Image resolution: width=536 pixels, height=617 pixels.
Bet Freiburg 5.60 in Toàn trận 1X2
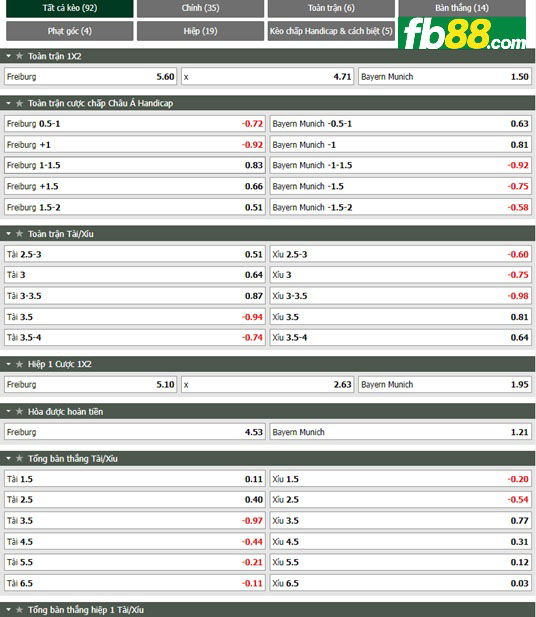coord(91,77)
